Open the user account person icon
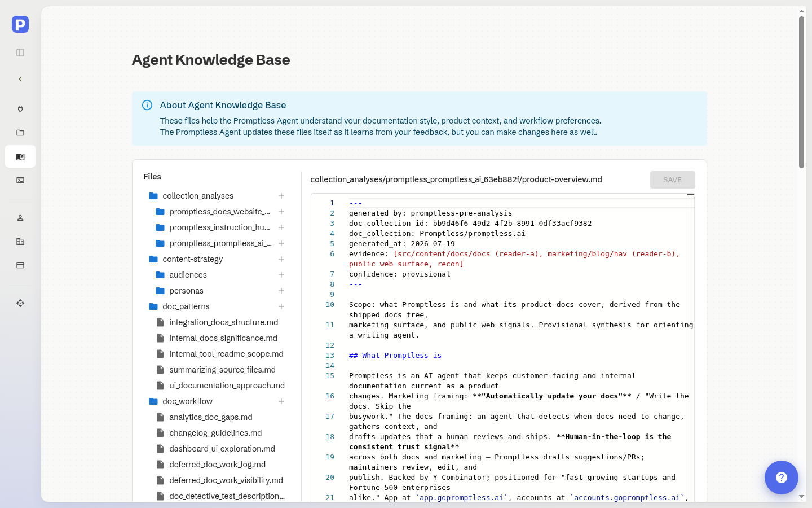Screen dimensions: 812x508 [20, 218]
